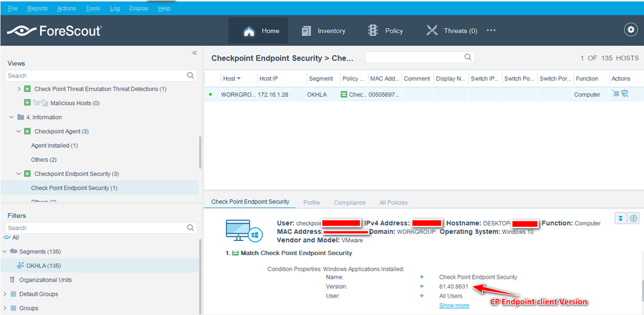Collapse Checkpoint Endpoint Security (3) node
Screen dimensions: 644x315
point(19,174)
